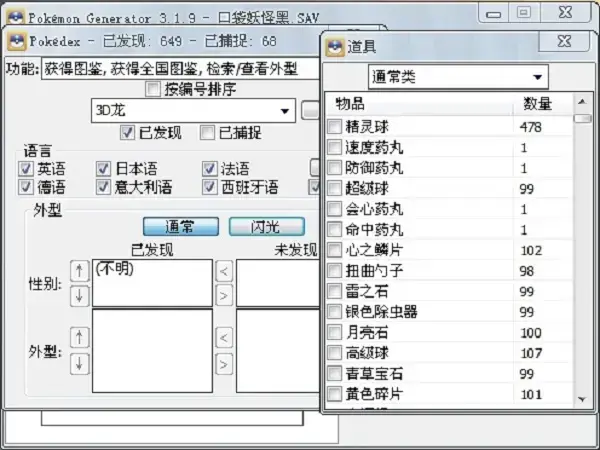Click the item list scrollbar thumb

[x=582, y=118]
